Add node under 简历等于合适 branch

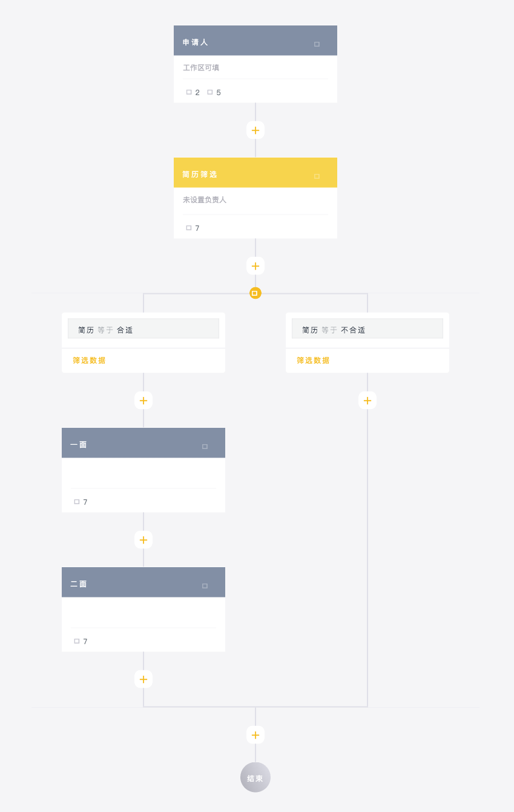[143, 401]
